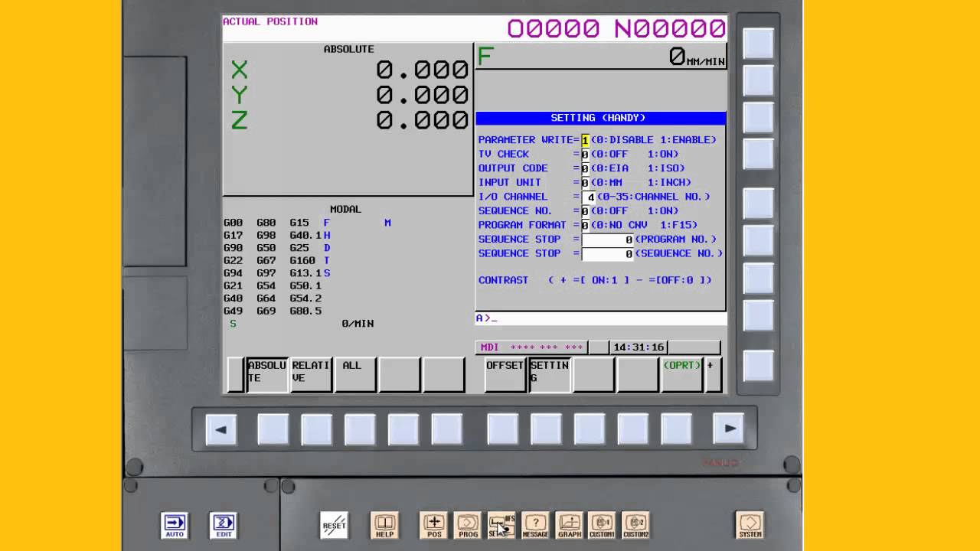Open the (OPRT) soft key
980x551 pixels.
(682, 374)
